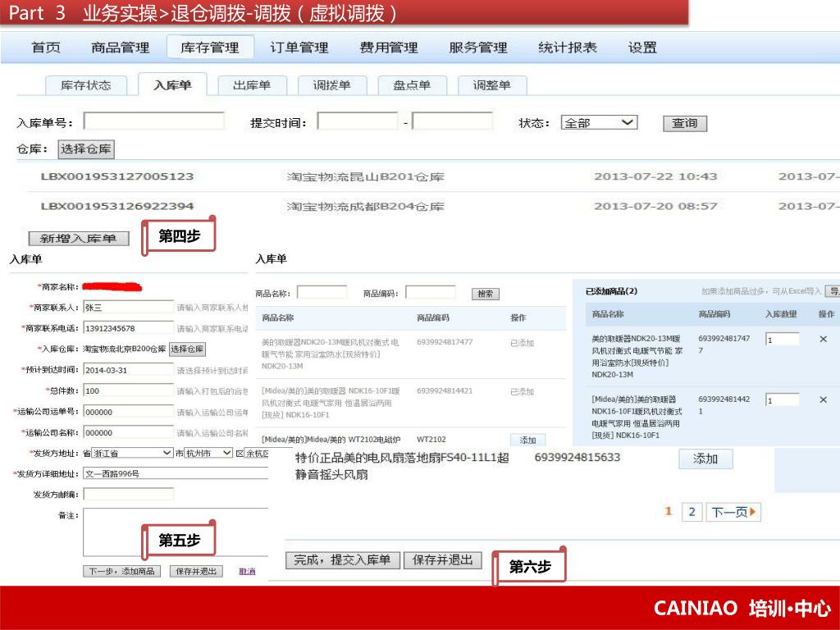Switch to 调整单 tab
Screen dimensions: 840x630
tap(492, 85)
